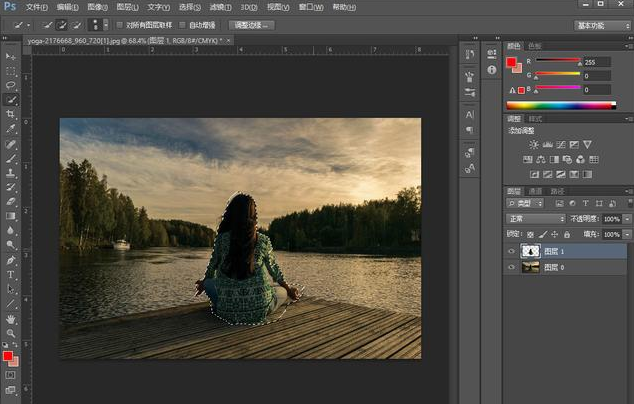Select the Crop tool in the toolbar
This screenshot has width=634, height=404.
click(x=11, y=114)
